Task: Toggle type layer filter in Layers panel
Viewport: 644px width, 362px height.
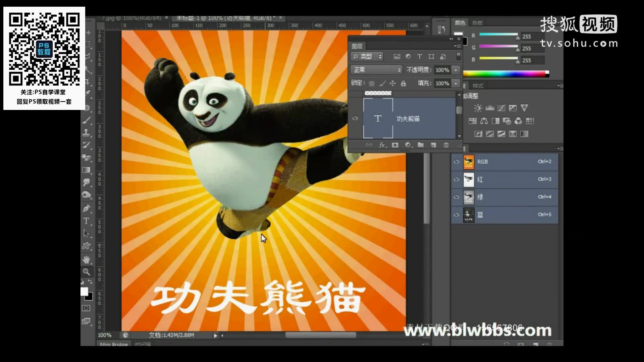Action: coord(420,56)
